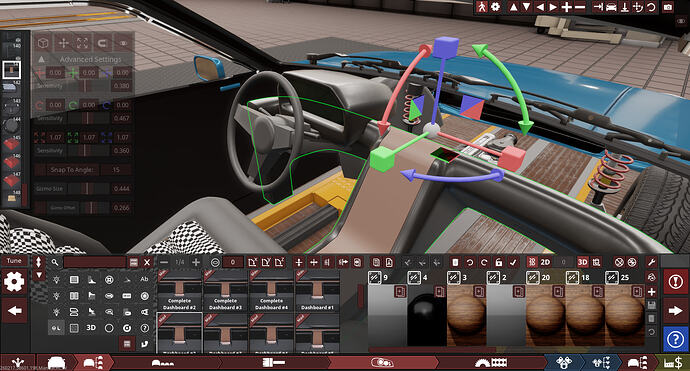Open the down arrow dropdown under expand
Image resolution: width=690 pixels, height=371 pixels.
39,275
